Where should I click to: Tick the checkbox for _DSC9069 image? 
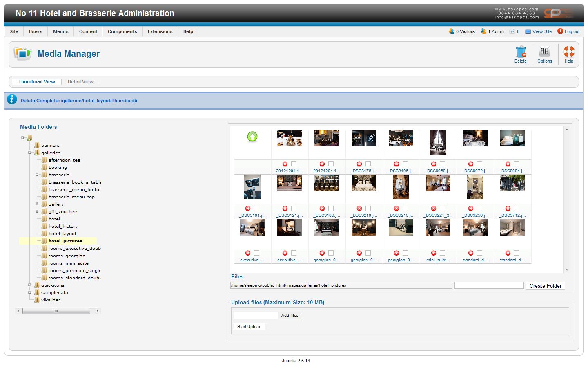point(442,164)
